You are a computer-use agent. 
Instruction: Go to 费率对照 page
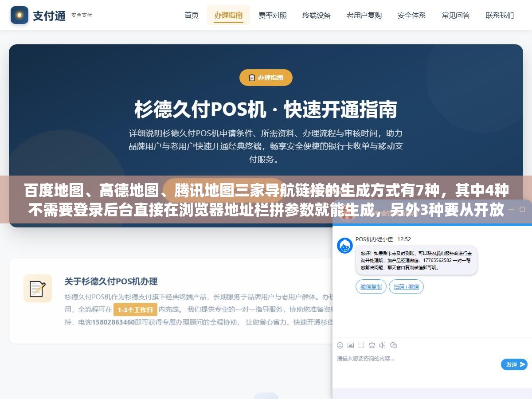273,15
